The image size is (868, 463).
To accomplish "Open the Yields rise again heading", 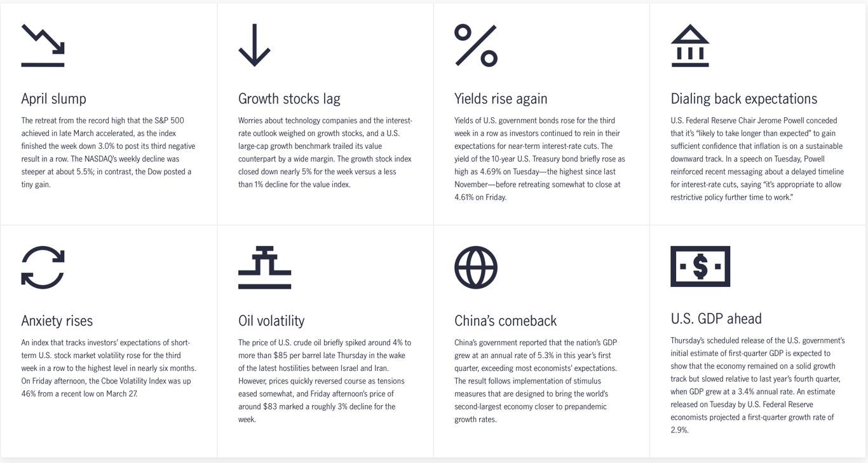I will 501,99.
